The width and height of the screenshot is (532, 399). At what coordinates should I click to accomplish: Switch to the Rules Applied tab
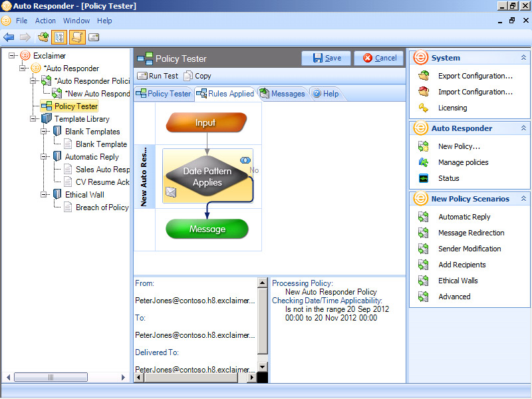[x=225, y=94]
